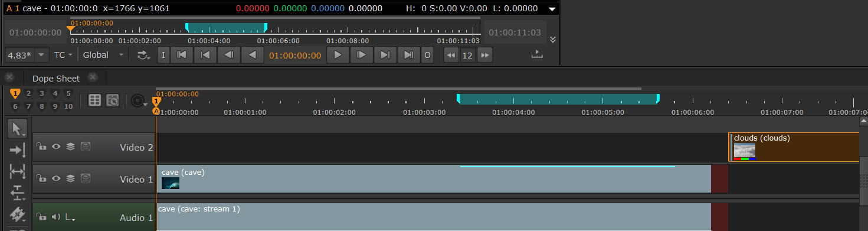Click the blend layers icon on Video 2
Screen dimensions: 868x231
point(70,147)
